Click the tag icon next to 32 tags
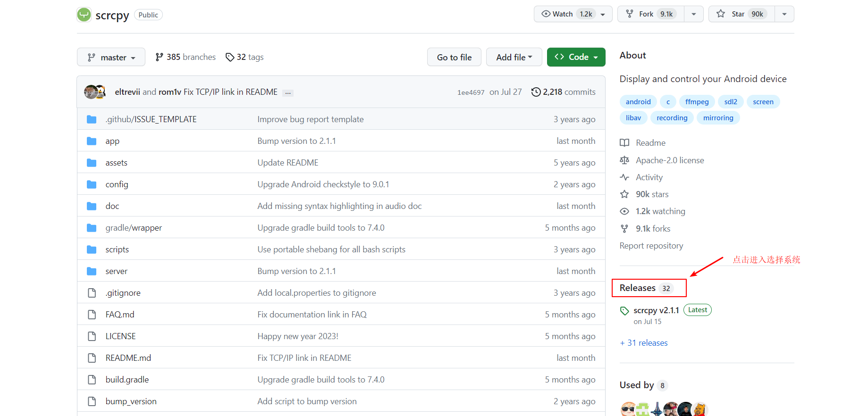The height and width of the screenshot is (416, 868). coord(230,57)
